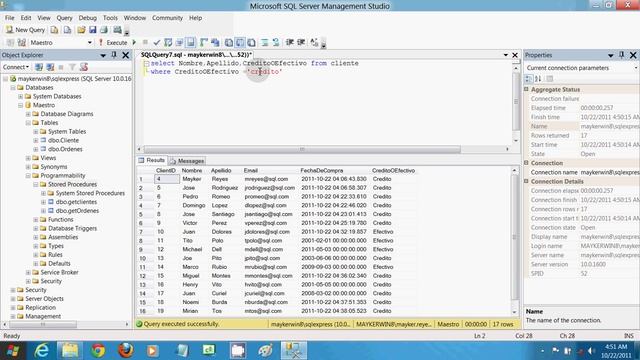Viewport: 640px width, 360px height.
Task: Open the Edit menu
Action: 26,18
